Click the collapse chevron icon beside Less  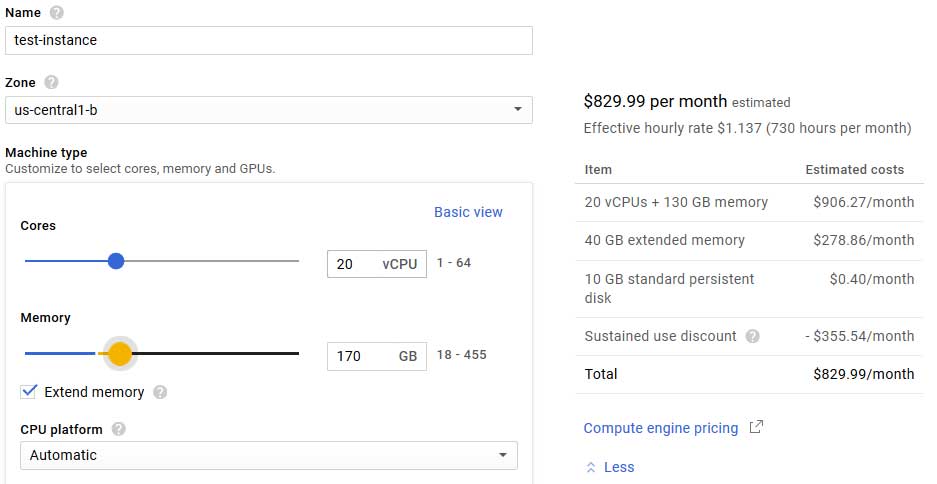pyautogui.click(x=591, y=467)
